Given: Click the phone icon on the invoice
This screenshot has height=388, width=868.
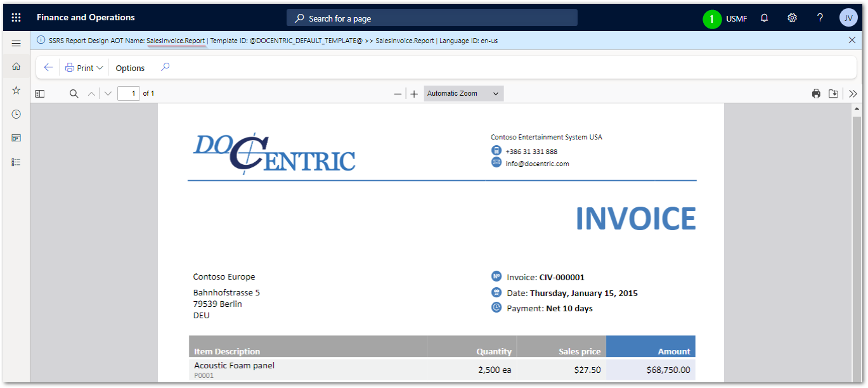Looking at the screenshot, I should (496, 151).
